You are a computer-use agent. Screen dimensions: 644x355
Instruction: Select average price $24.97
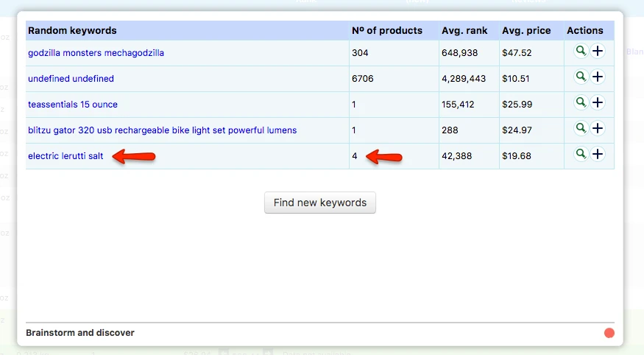click(517, 130)
